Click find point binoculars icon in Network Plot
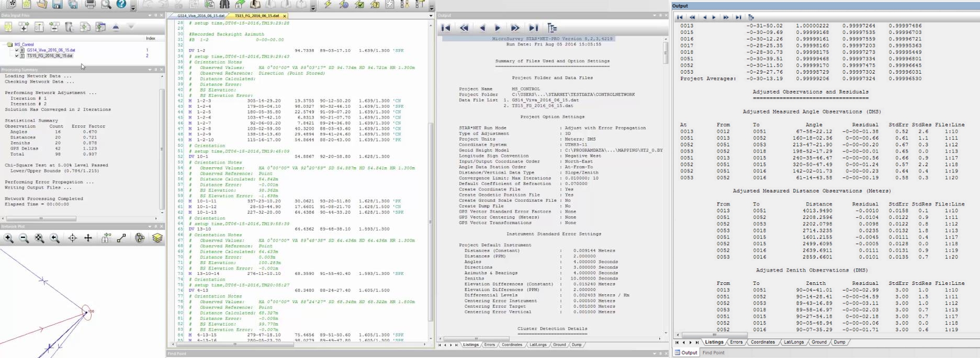The width and height of the screenshot is (980, 358). (106, 238)
